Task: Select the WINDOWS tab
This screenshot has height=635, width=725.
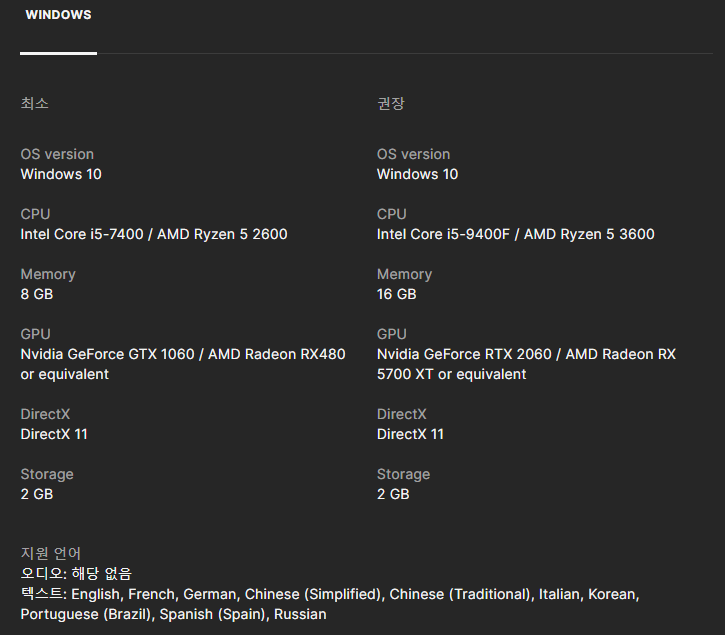Action: click(x=58, y=15)
